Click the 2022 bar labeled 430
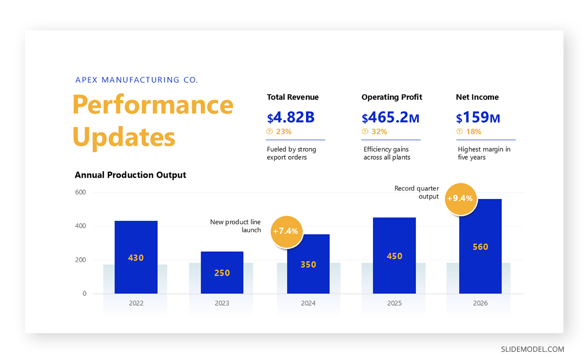This screenshot has width=588, height=364. (x=136, y=257)
